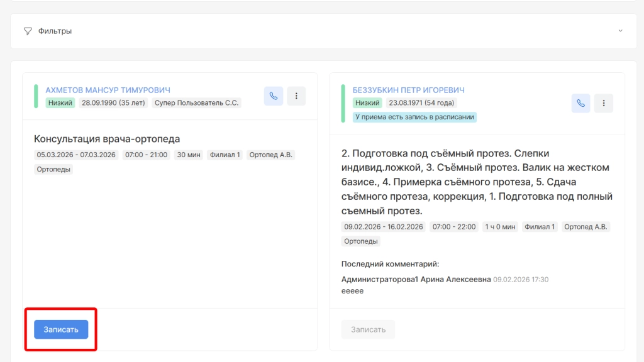This screenshot has width=644, height=362.
Task: Click the 30 мин duration tag
Action: (x=189, y=155)
